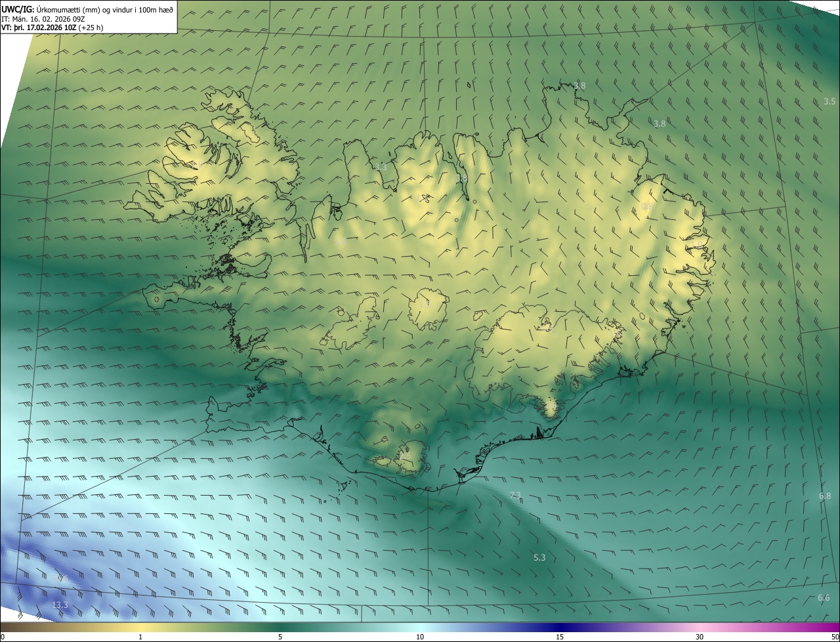Click the 6.8 value label on the map
Image resolution: width=840 pixels, height=642 pixels.
click(x=825, y=496)
